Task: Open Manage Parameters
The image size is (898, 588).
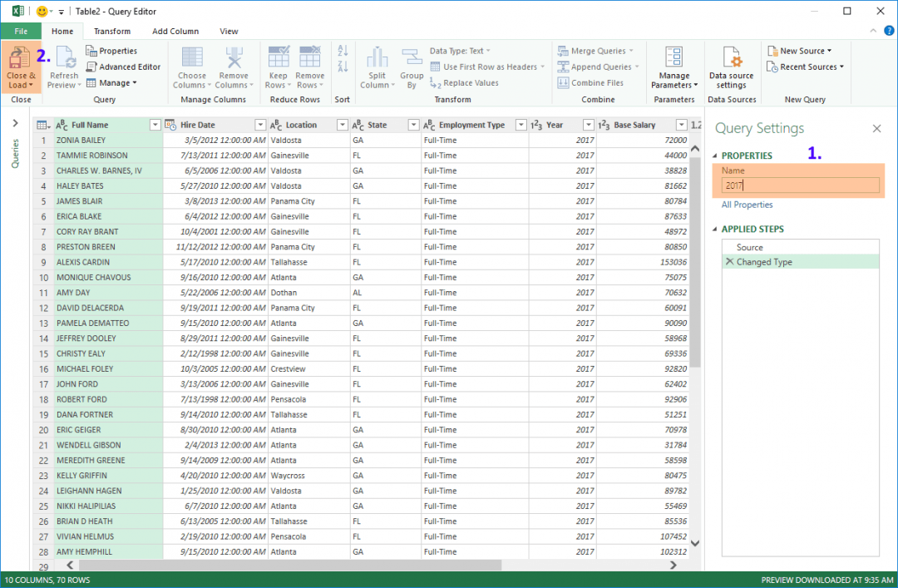Action: coord(674,67)
